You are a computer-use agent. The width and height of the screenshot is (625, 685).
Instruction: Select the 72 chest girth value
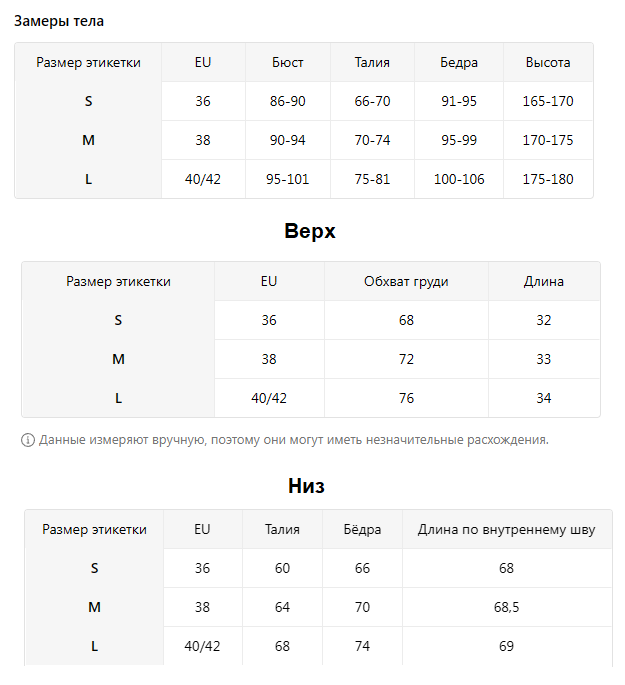(x=406, y=359)
